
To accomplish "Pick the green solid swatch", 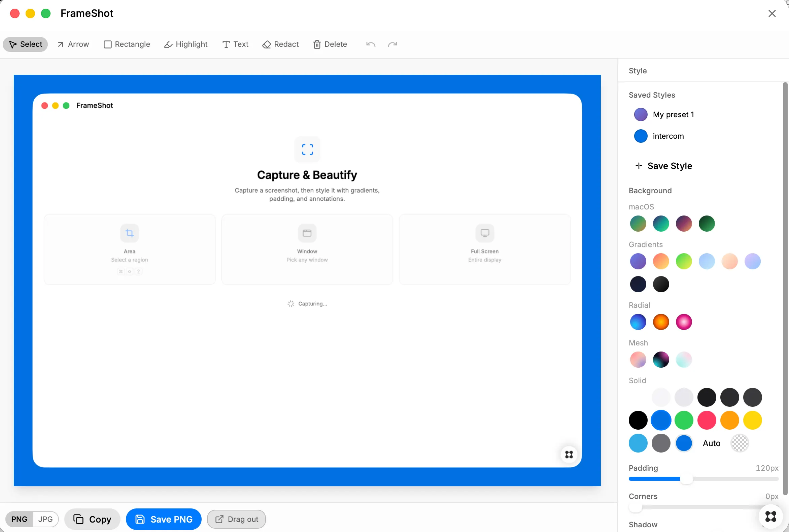I will pyautogui.click(x=684, y=420).
